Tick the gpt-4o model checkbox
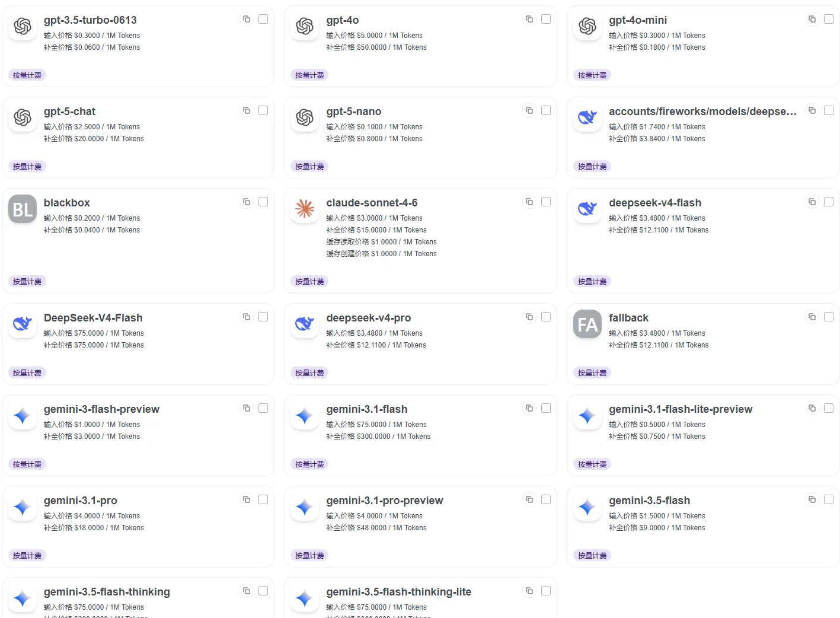The image size is (840, 618). pos(546,19)
